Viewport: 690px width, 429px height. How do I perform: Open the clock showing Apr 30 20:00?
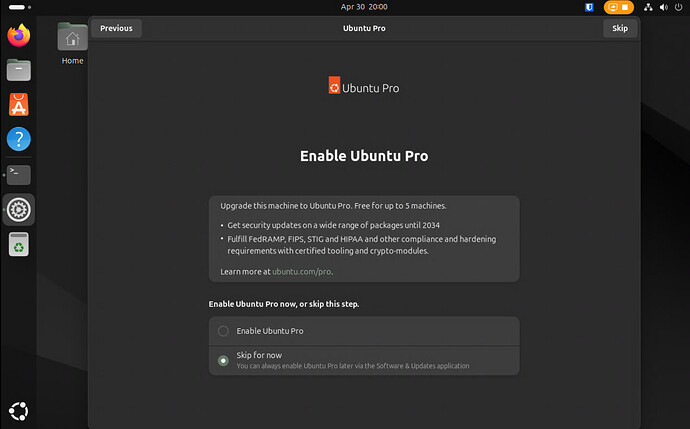click(x=364, y=7)
